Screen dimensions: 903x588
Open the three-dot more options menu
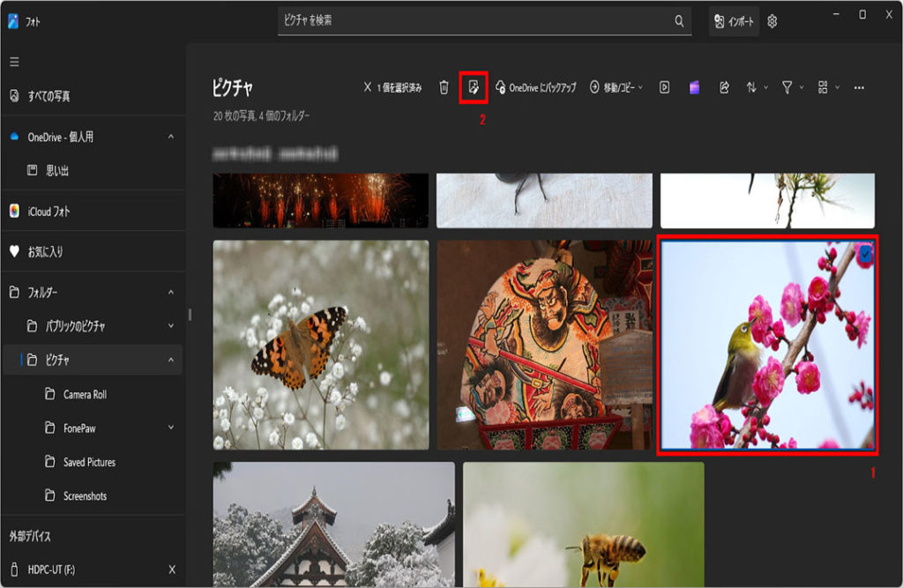point(859,87)
